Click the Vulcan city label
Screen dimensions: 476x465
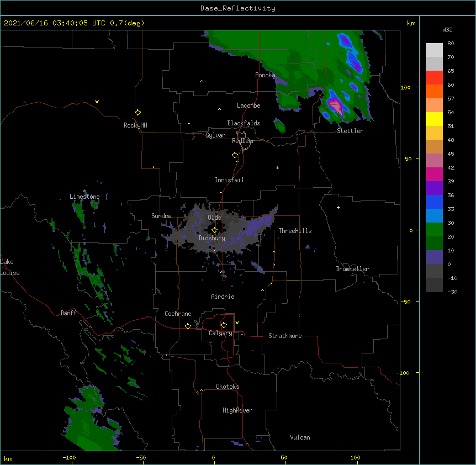coord(300,437)
